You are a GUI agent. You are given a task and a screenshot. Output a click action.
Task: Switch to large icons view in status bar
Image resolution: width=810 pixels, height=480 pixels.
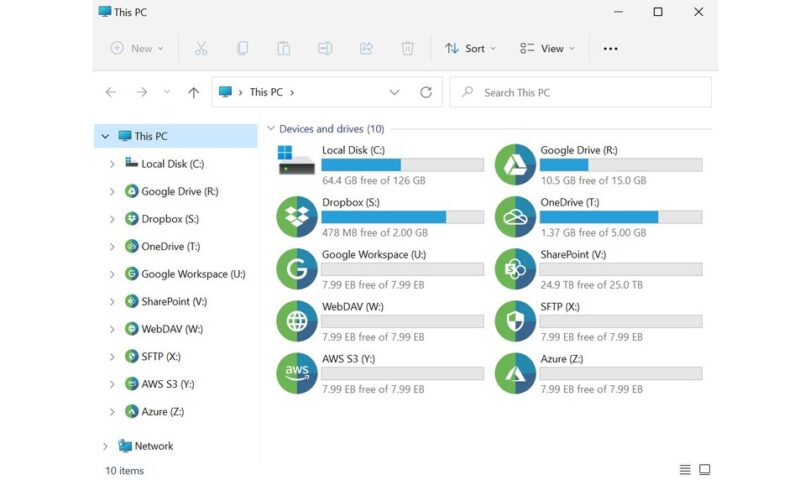(705, 470)
